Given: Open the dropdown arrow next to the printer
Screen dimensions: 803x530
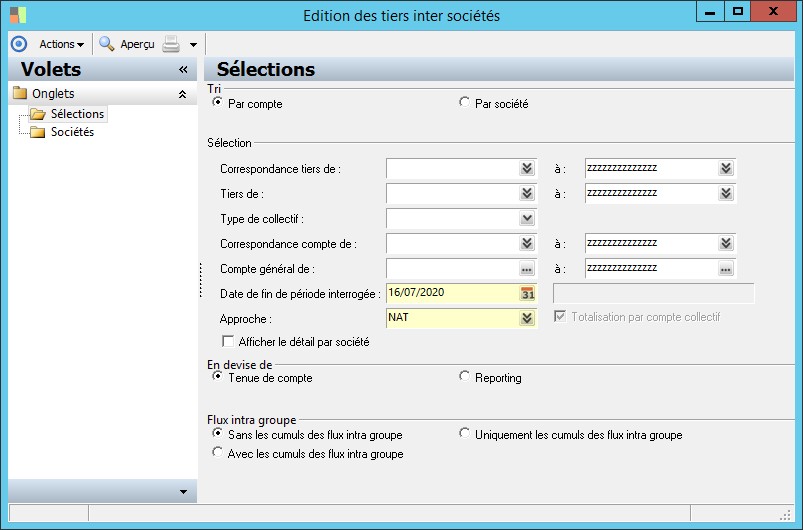Looking at the screenshot, I should coord(193,45).
